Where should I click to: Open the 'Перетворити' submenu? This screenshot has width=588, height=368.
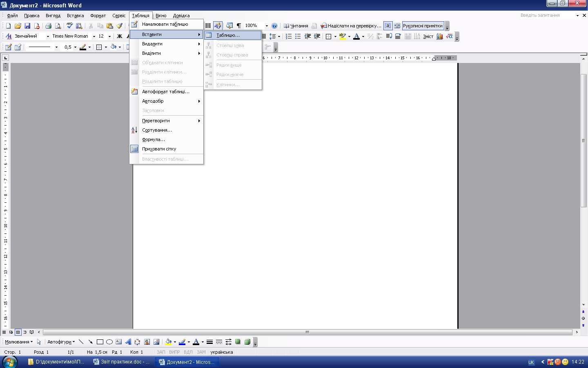point(166,121)
